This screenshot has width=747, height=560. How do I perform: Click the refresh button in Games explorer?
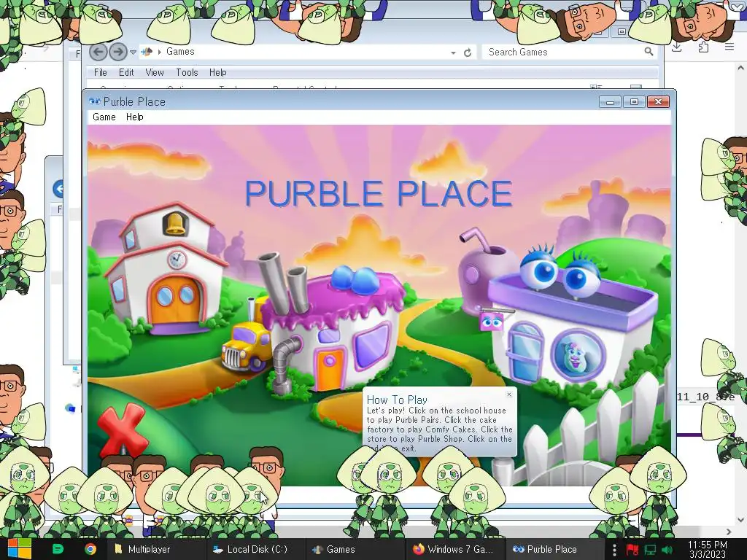tap(468, 52)
